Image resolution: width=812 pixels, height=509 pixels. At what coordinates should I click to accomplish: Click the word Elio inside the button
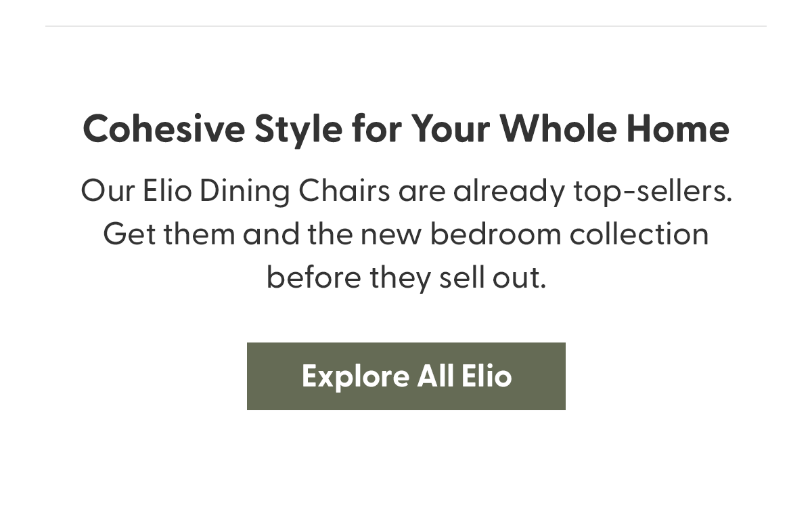(489, 376)
